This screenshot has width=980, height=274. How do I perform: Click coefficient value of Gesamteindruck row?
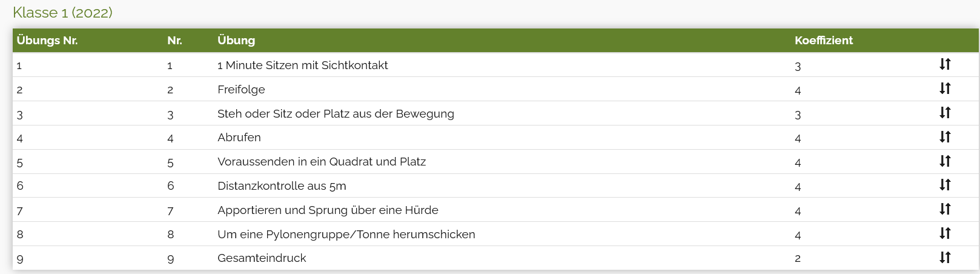pos(798,259)
